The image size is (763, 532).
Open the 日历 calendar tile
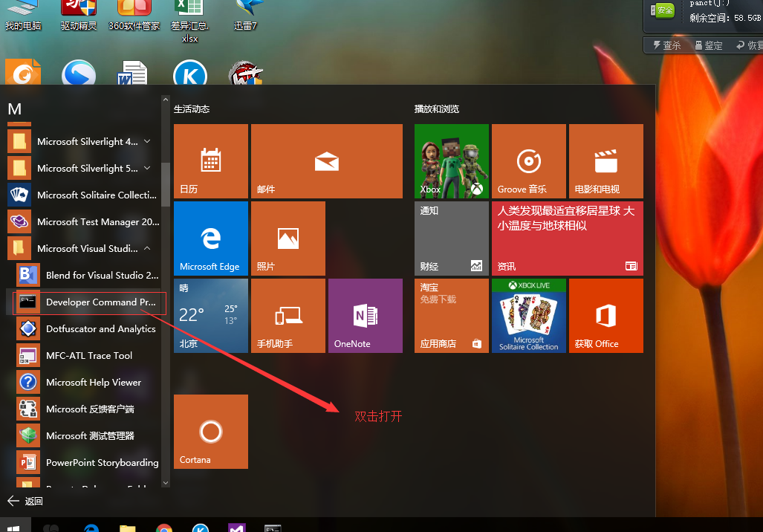211,161
